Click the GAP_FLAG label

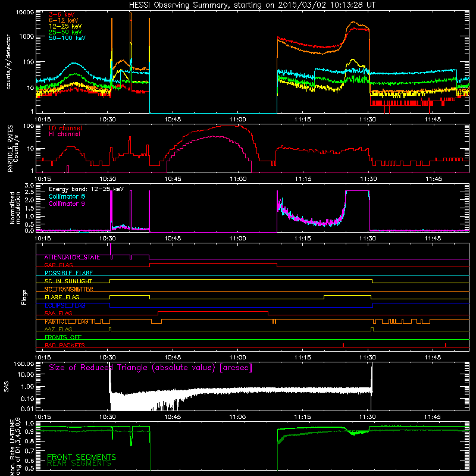pos(58,265)
